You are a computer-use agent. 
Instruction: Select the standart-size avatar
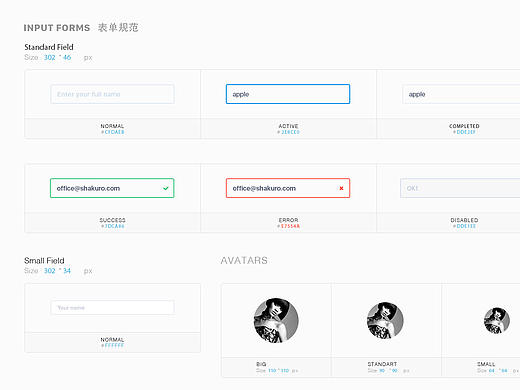pyautogui.click(x=385, y=320)
